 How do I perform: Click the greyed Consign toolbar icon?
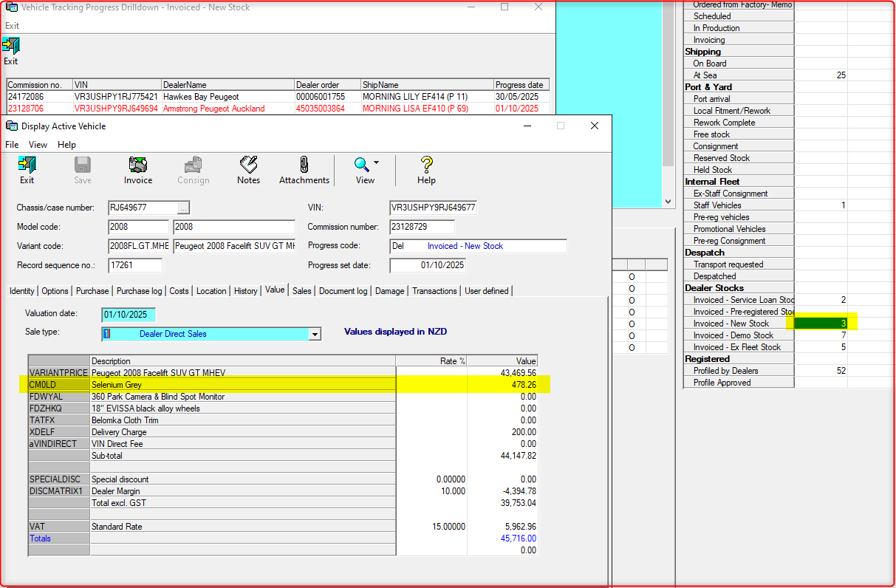tap(193, 165)
